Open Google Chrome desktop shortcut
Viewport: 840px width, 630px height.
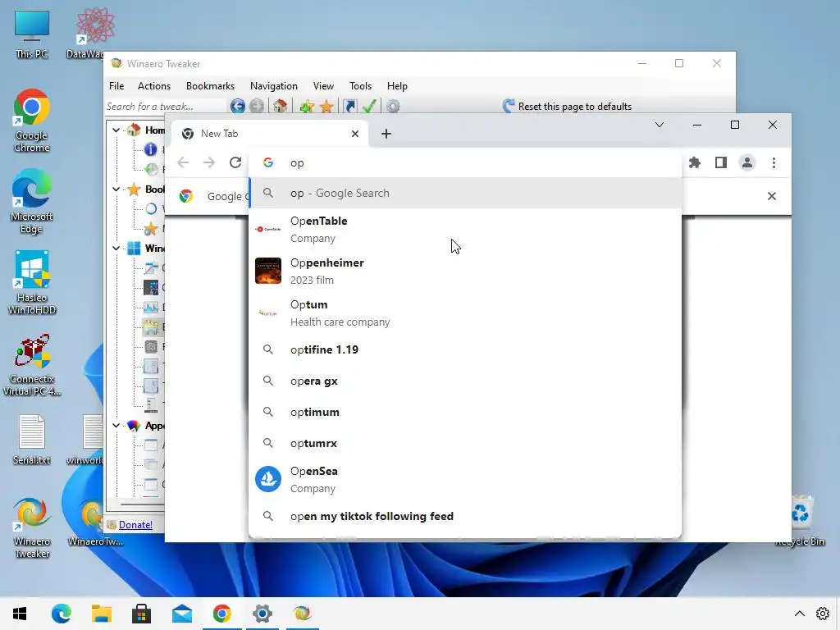click(x=32, y=121)
